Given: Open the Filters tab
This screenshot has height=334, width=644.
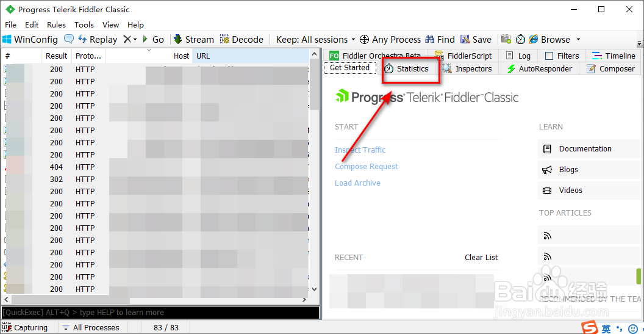Looking at the screenshot, I should click(562, 56).
